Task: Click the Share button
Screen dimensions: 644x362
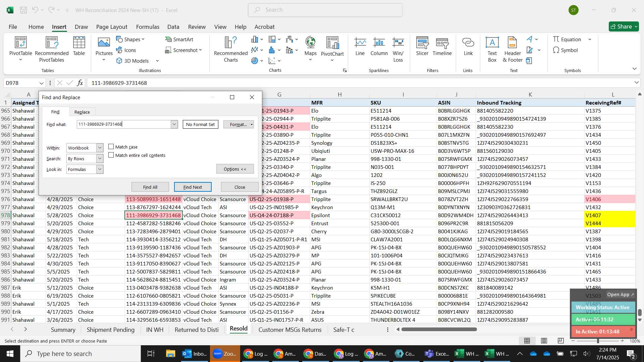Action: pos(624,26)
